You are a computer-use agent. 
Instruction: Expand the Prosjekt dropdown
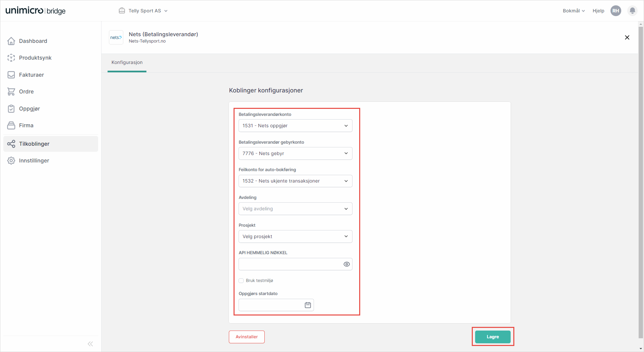click(295, 236)
